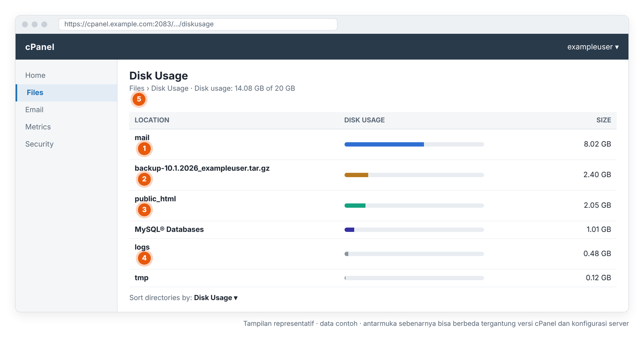This screenshot has width=644, height=343.
Task: Select the 8.02 GB size value
Action: 597,144
